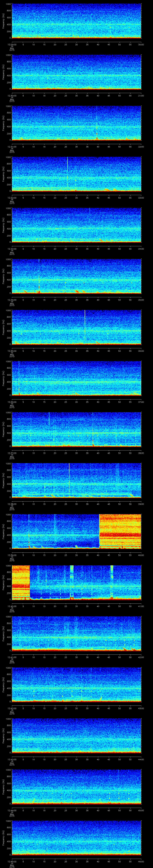Click the orange burst at start of 12:40:00 panel
The height and width of the screenshot is (868, 153).
tap(21, 582)
